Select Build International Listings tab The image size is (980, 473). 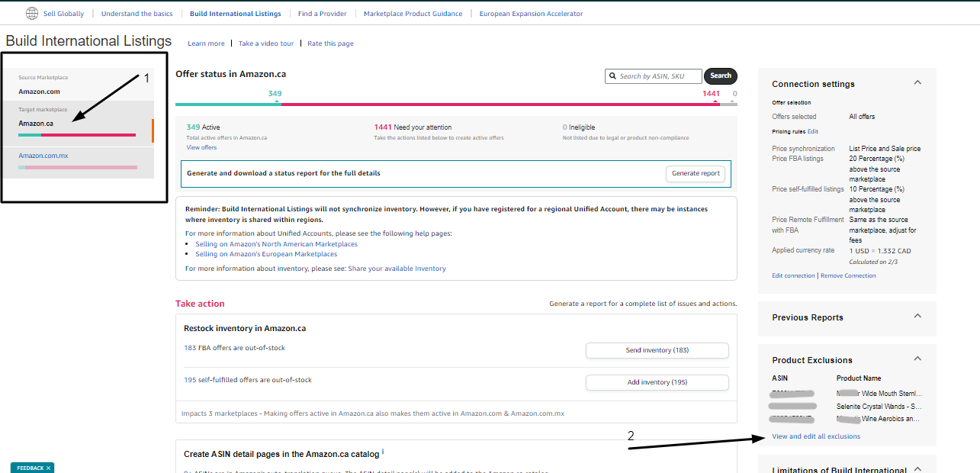(236, 14)
